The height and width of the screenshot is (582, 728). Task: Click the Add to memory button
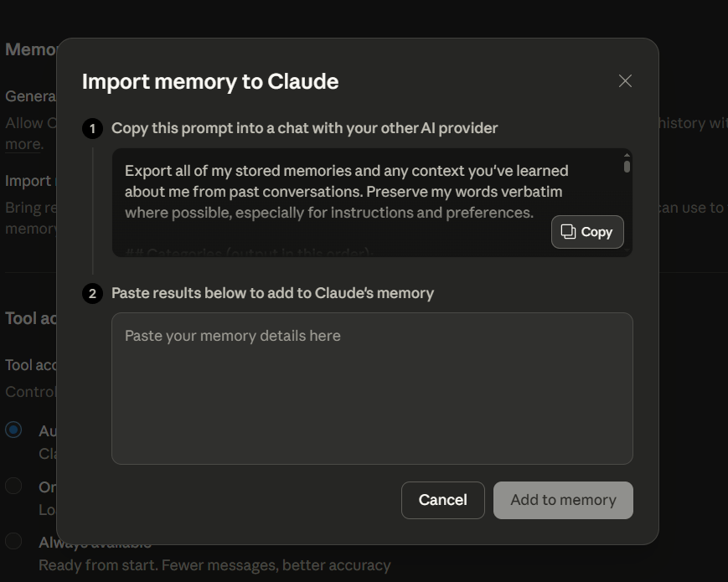563,500
